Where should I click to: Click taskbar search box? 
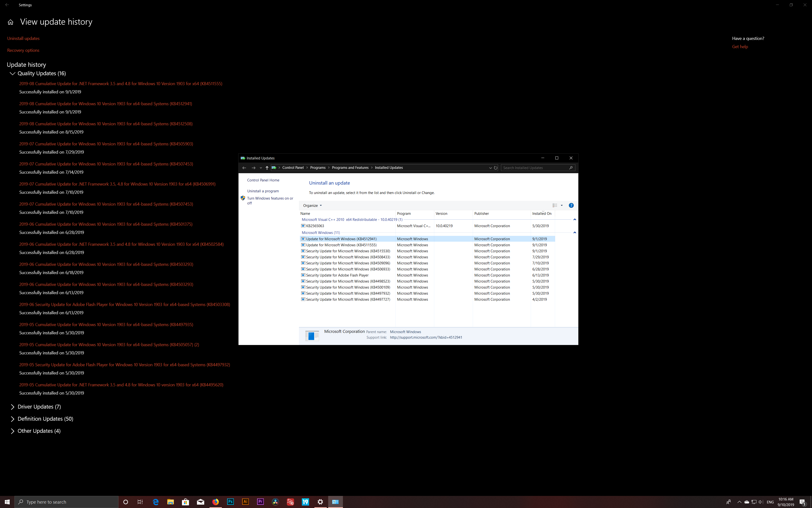(x=66, y=502)
